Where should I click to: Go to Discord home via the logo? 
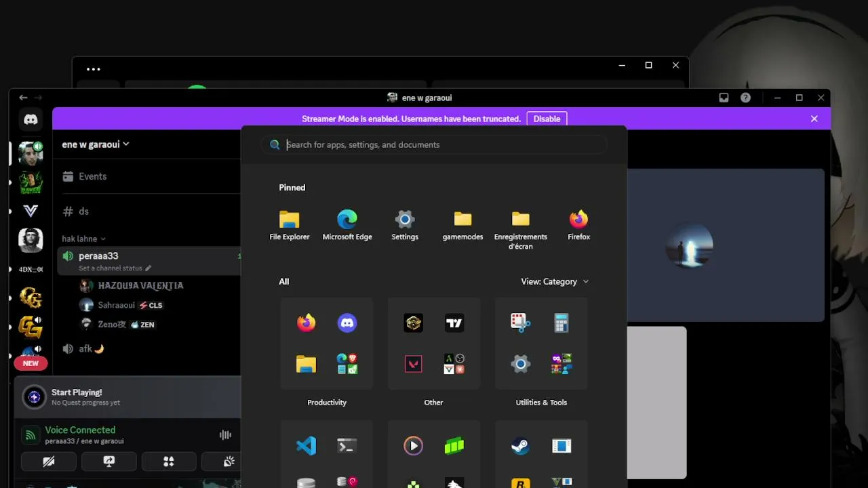click(x=31, y=119)
